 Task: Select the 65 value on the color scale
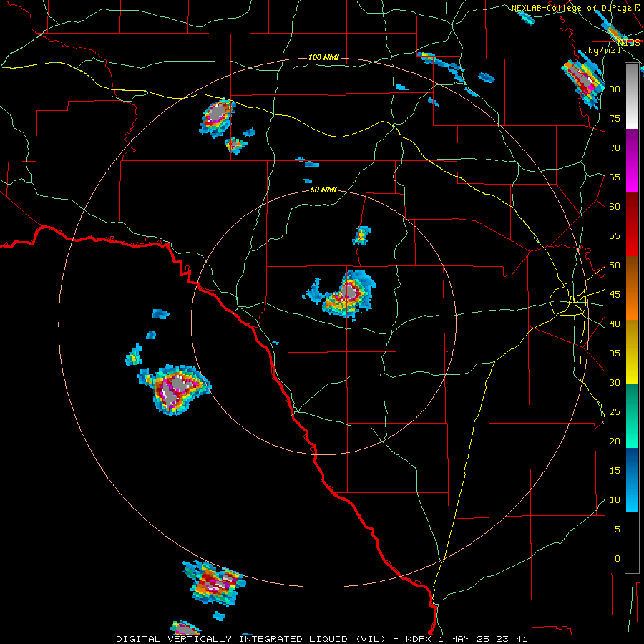[x=615, y=177]
